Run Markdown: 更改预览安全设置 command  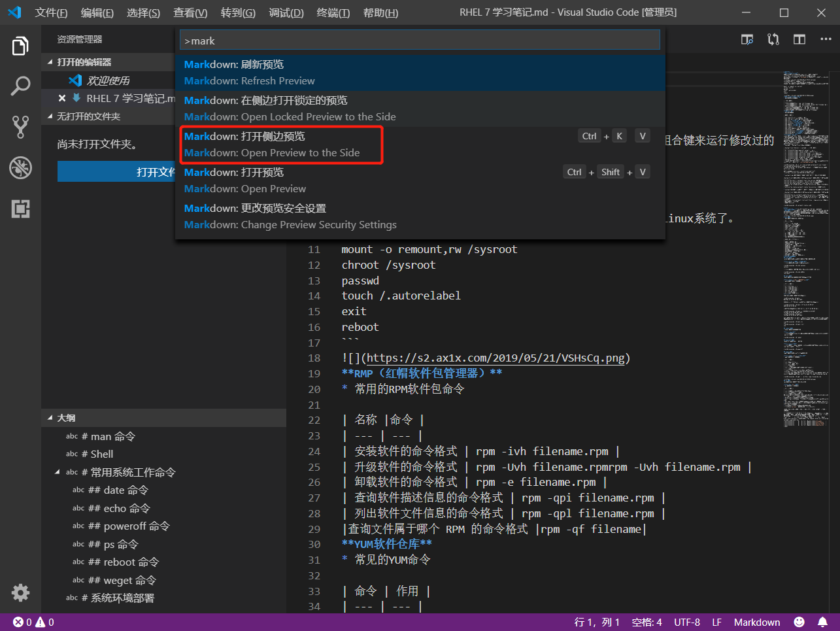coord(420,216)
